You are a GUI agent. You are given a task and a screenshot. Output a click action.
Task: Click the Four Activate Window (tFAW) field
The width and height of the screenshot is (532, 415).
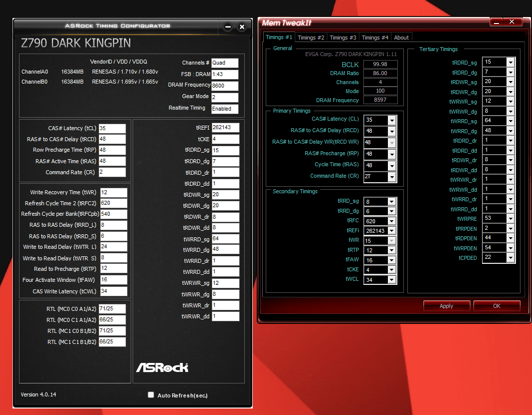click(x=114, y=280)
